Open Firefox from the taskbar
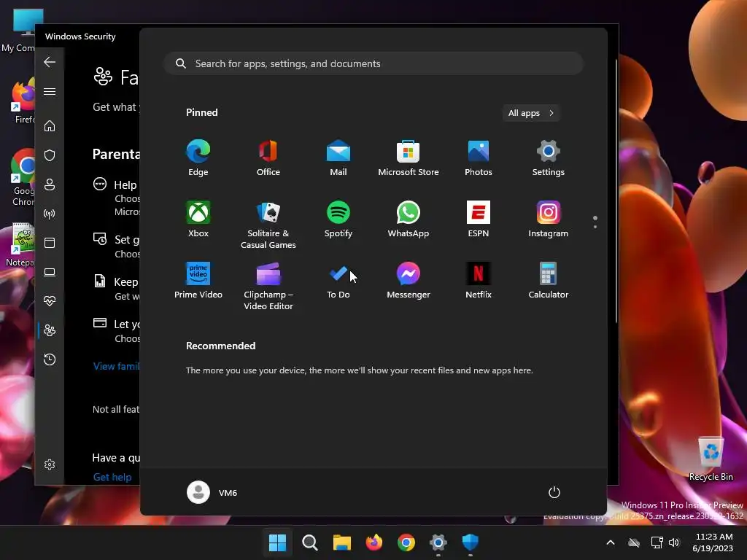747x560 pixels. [x=374, y=542]
